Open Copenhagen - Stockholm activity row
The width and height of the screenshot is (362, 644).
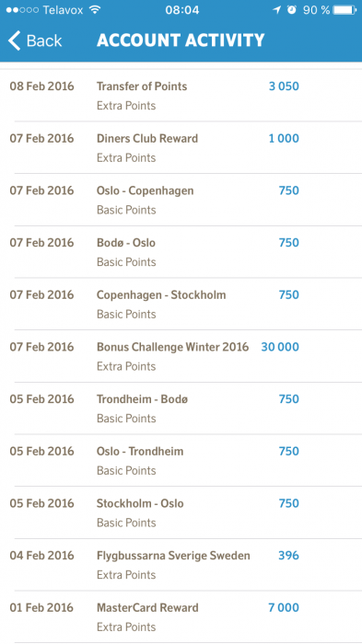(181, 304)
